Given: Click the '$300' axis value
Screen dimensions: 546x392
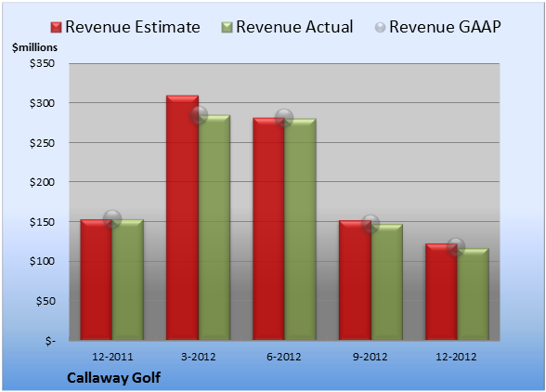Looking at the screenshot, I should 42,103.
